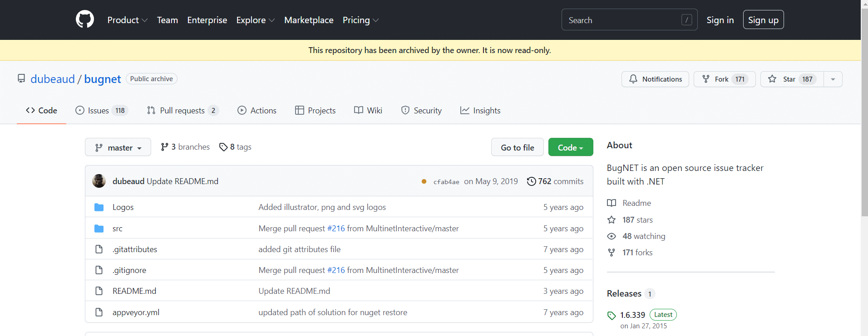868x336 pixels.
Task: Click the repository book icon beside dubeaud
Action: click(x=21, y=78)
